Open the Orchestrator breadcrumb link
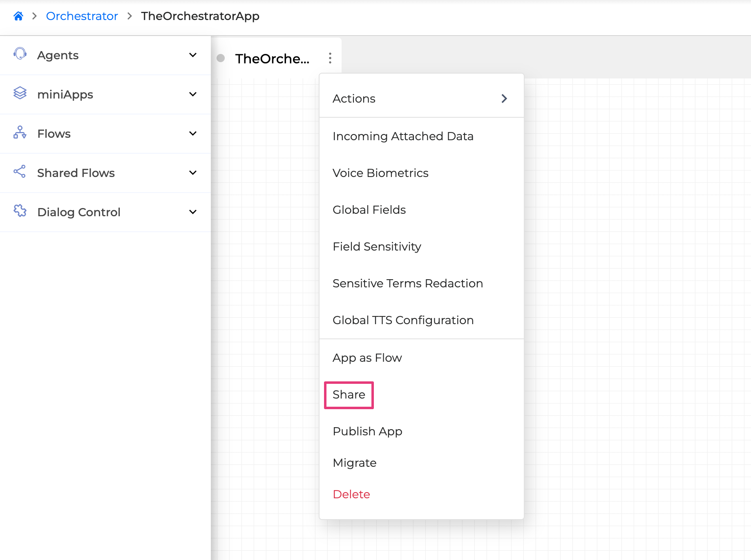The width and height of the screenshot is (751, 560). (82, 16)
